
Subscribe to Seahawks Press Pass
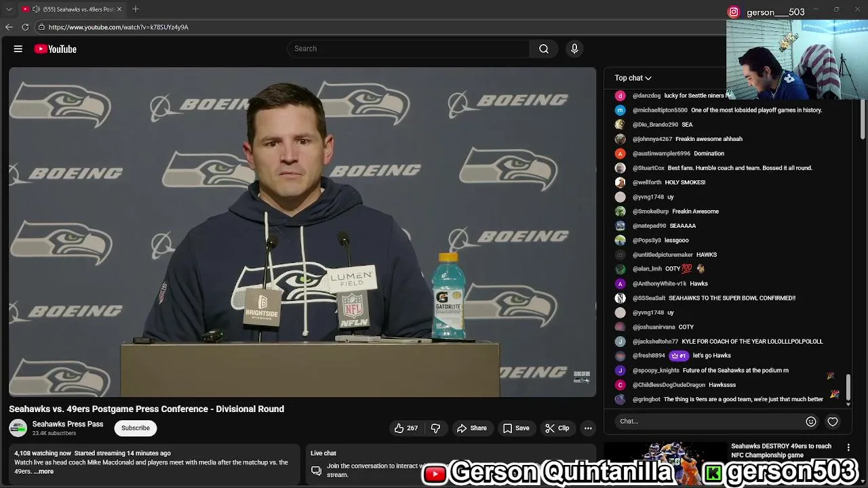pyautogui.click(x=136, y=428)
